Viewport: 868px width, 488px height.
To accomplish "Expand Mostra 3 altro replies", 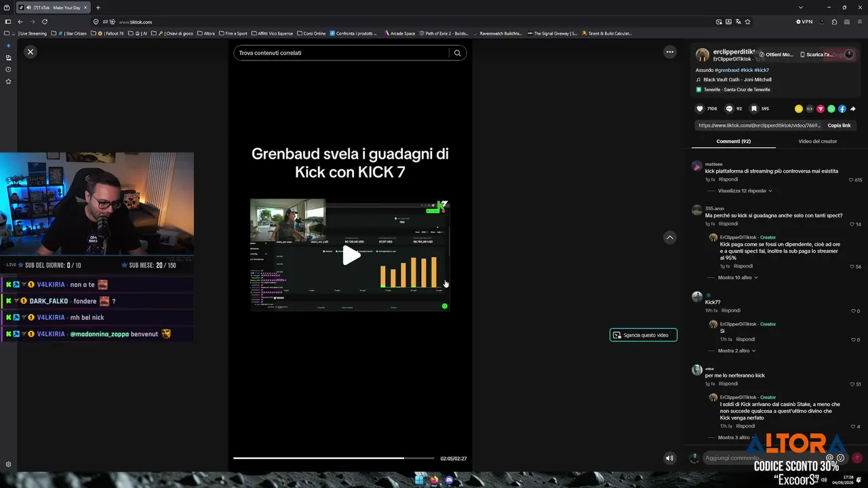I will click(x=736, y=438).
